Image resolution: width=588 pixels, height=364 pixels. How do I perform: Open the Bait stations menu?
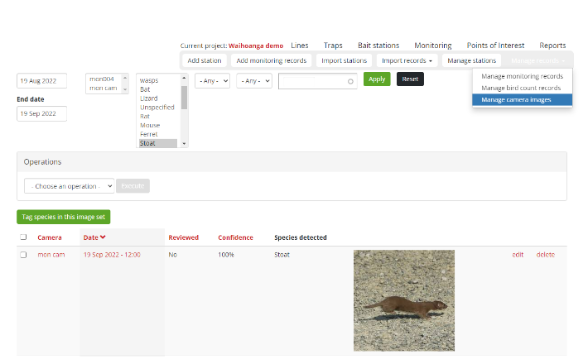coord(378,45)
